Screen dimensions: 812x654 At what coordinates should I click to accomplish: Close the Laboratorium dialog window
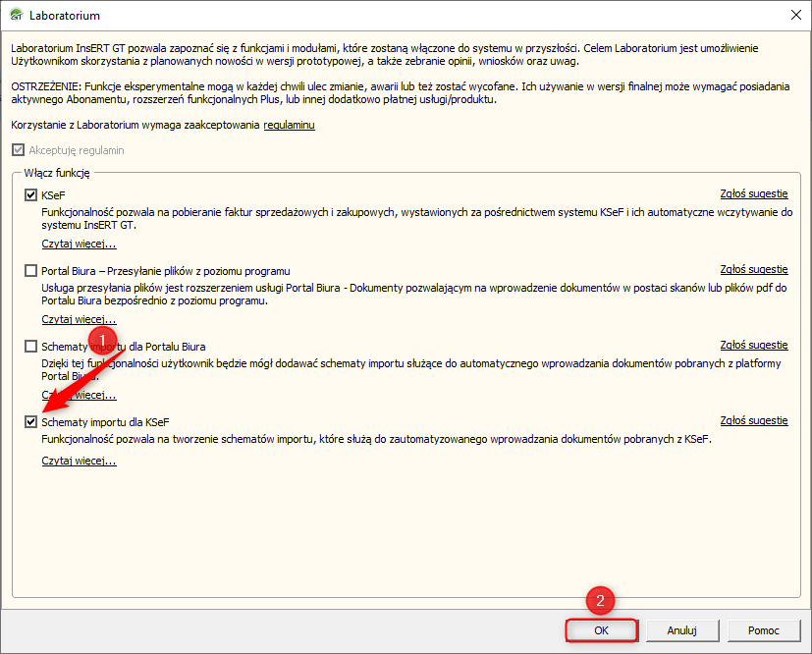click(796, 15)
